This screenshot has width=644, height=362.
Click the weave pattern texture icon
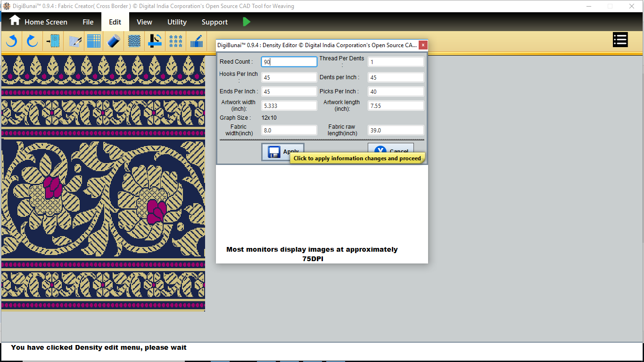134,41
